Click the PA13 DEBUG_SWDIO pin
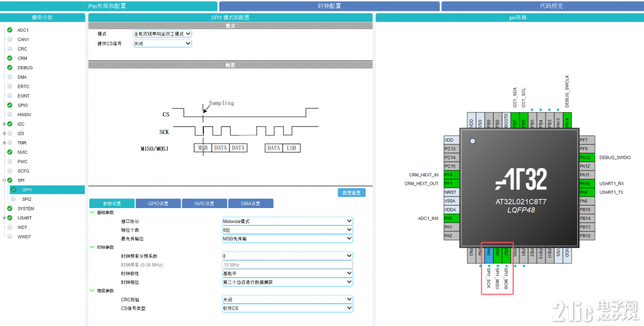 (x=587, y=157)
